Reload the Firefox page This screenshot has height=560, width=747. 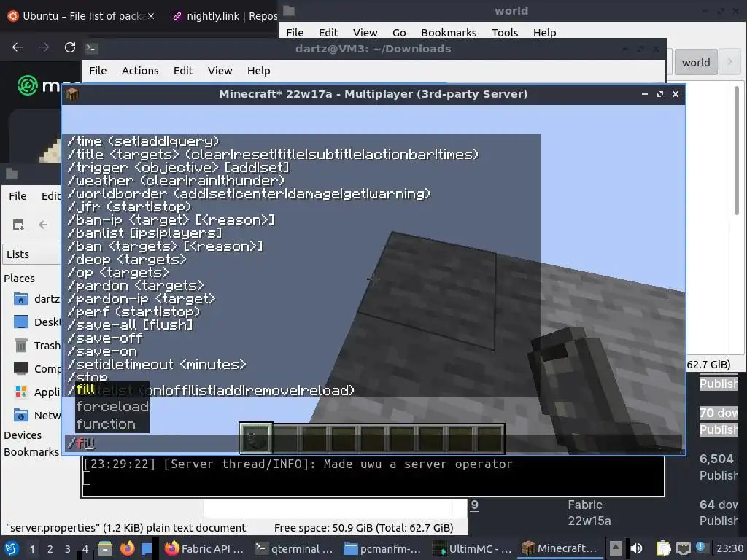click(70, 47)
